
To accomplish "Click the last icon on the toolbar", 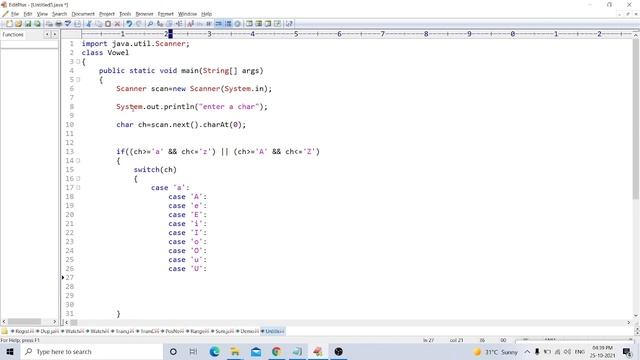I will pos(289,24).
